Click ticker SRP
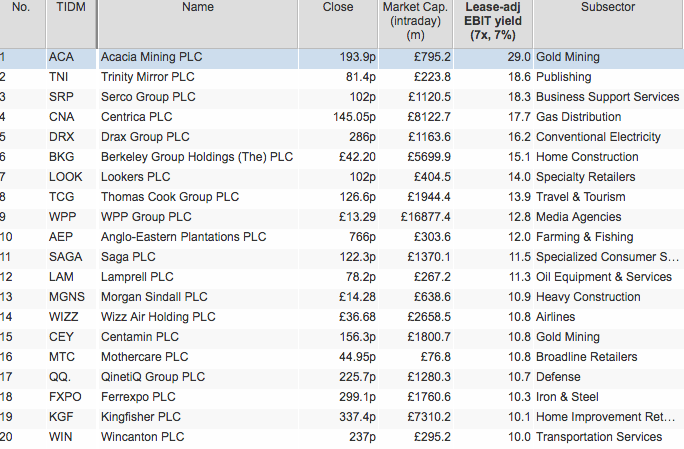 [x=61, y=97]
